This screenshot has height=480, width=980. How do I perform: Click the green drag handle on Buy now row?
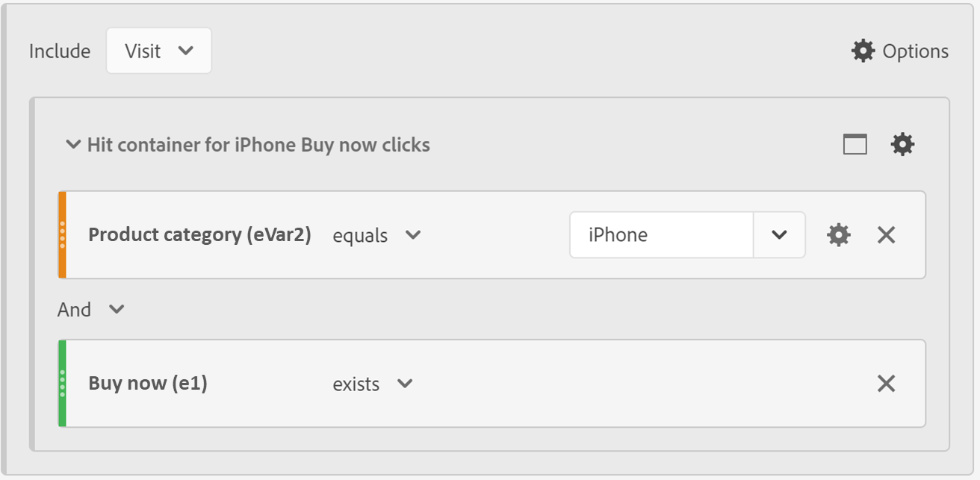[x=62, y=383]
